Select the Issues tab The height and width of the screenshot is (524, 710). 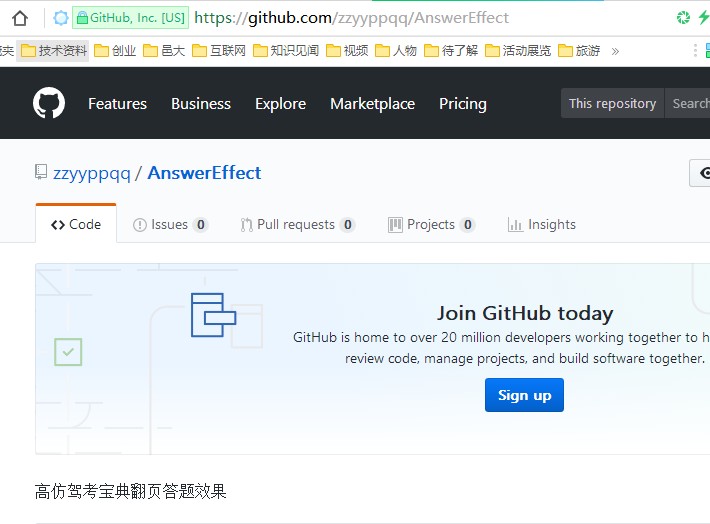tap(170, 225)
